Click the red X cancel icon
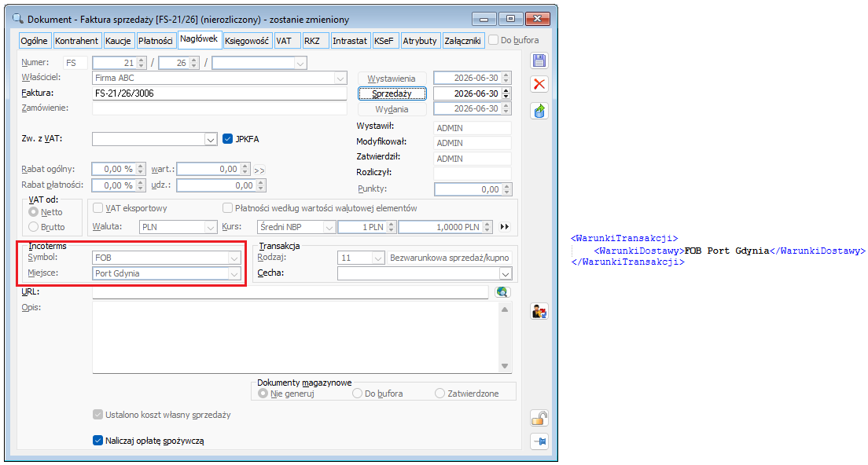Image resolution: width=868 pixels, height=465 pixels. tap(539, 85)
